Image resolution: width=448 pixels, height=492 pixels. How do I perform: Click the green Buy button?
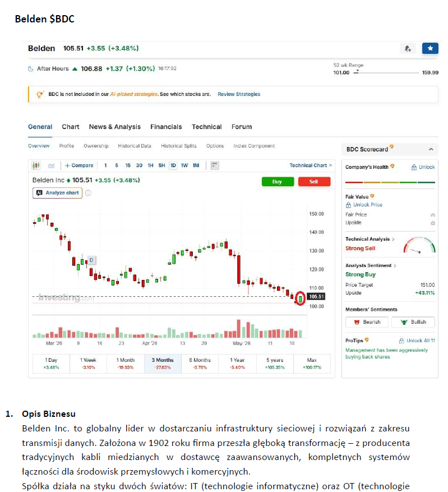(278, 182)
